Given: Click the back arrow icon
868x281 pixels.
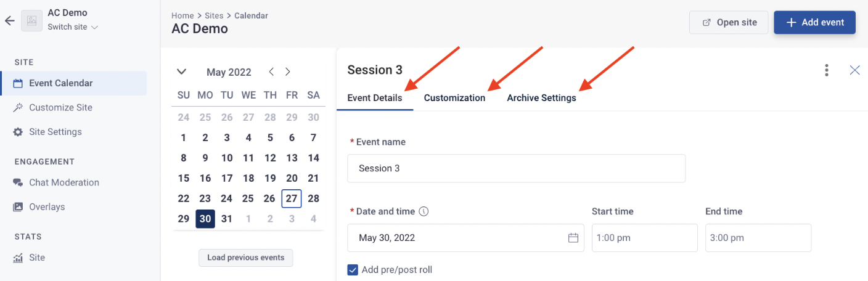Looking at the screenshot, I should [x=9, y=20].
